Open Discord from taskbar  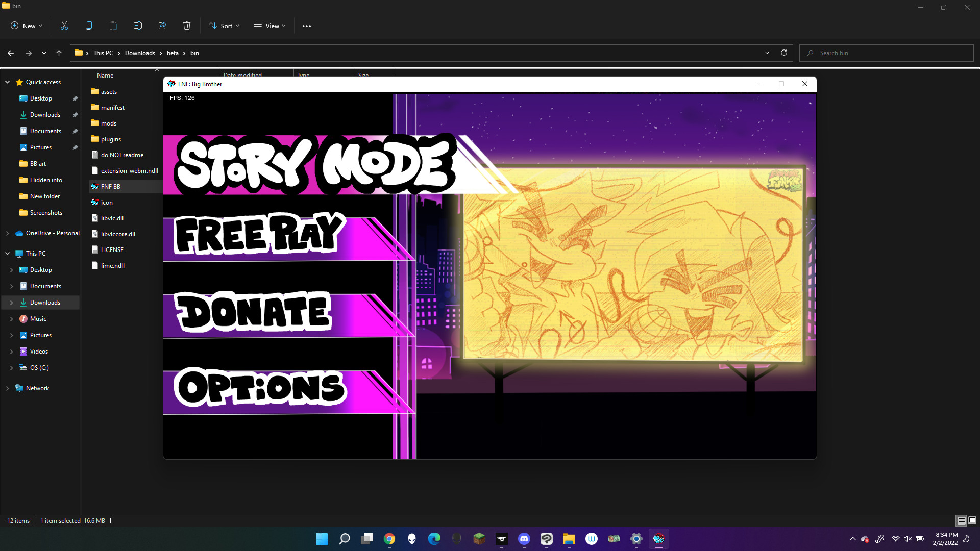pyautogui.click(x=524, y=539)
